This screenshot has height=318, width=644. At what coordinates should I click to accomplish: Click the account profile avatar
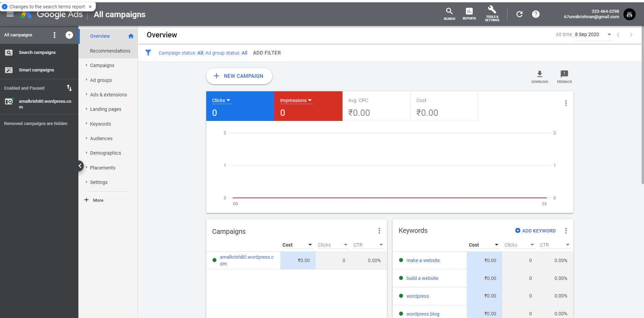click(629, 14)
